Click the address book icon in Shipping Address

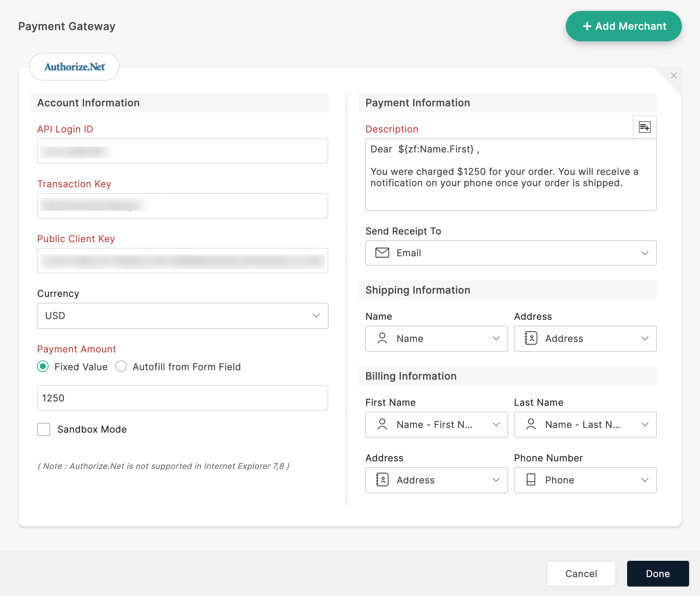tap(531, 338)
